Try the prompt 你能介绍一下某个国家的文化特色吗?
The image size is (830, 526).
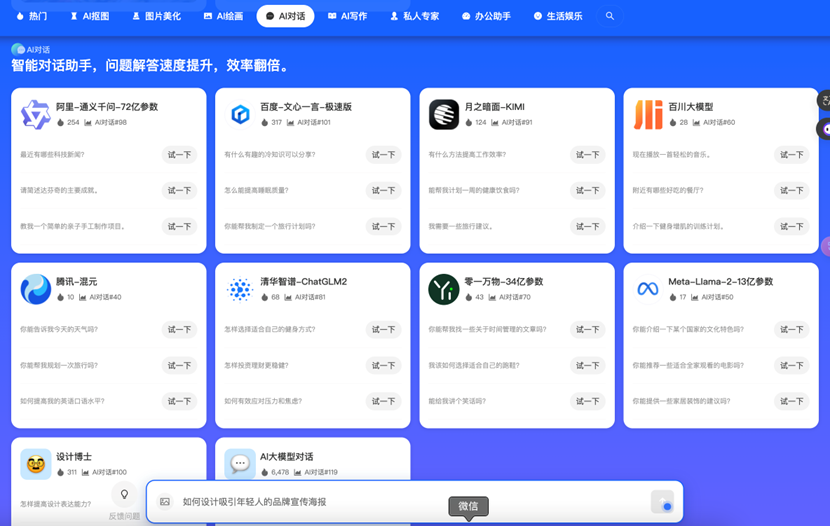[x=791, y=329]
